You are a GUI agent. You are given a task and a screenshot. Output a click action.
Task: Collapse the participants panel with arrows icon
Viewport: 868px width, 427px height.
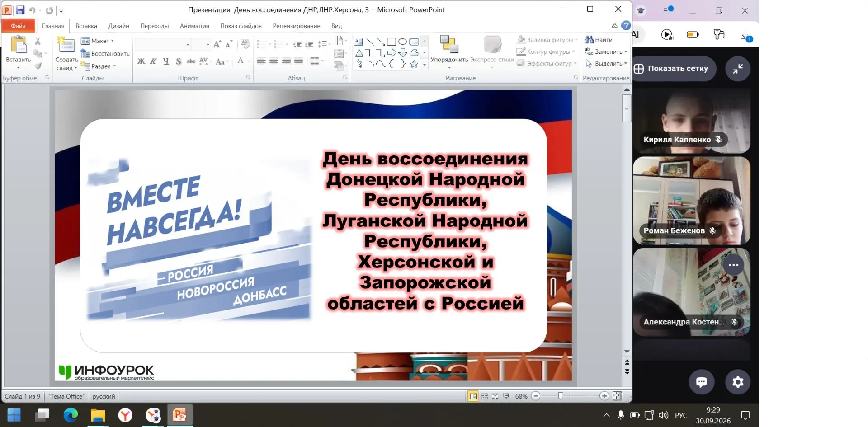click(x=738, y=69)
